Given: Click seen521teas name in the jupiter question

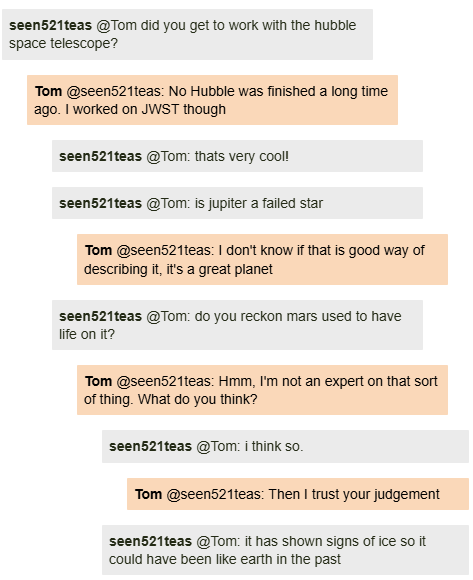Looking at the screenshot, I should (100, 203).
